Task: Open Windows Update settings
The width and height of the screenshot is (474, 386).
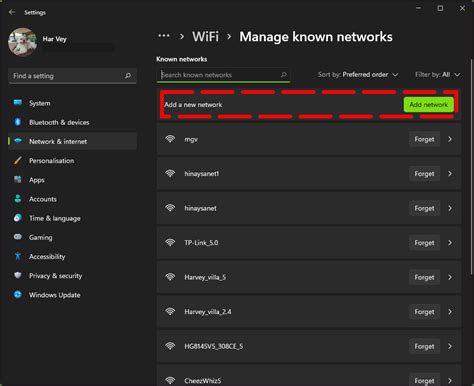Action: (x=72, y=295)
